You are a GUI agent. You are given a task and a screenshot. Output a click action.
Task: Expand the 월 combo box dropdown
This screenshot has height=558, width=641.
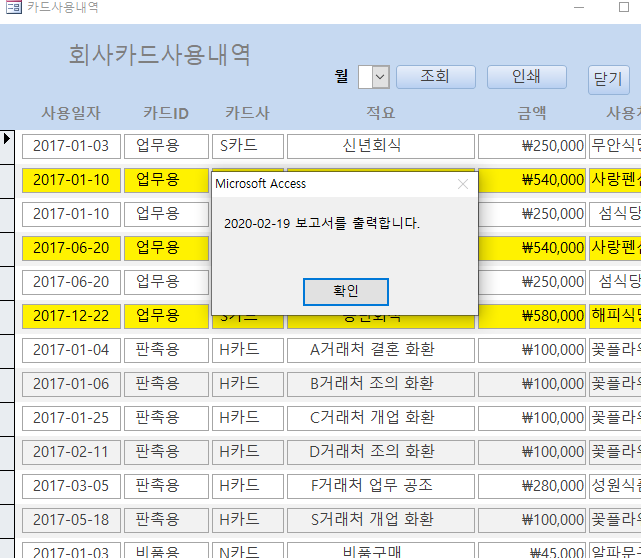pyautogui.click(x=380, y=77)
